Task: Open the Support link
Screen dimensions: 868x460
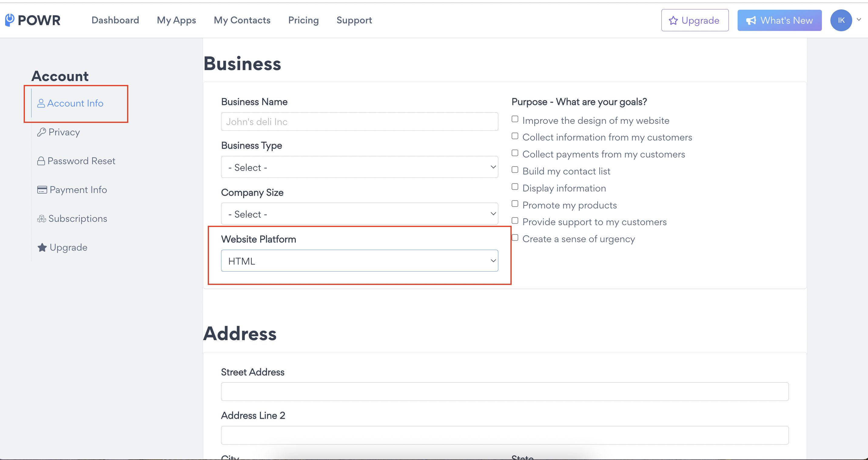Action: click(354, 20)
